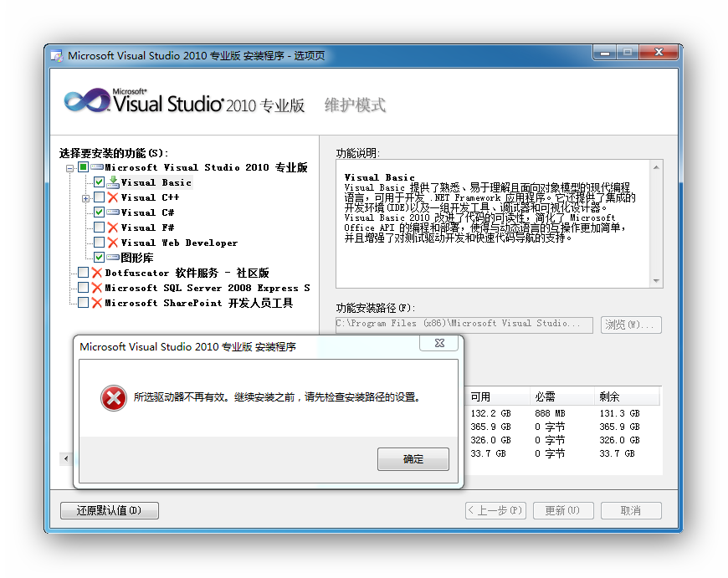Screen dimensions: 728x578
Task: Select the Dotfuscator 软件服务 - 社区版 label
Action: point(187,273)
